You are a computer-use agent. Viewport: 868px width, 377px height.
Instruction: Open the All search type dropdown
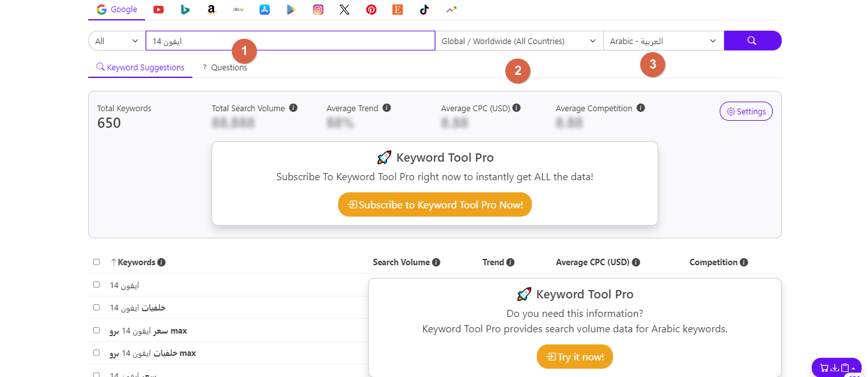pyautogui.click(x=117, y=40)
